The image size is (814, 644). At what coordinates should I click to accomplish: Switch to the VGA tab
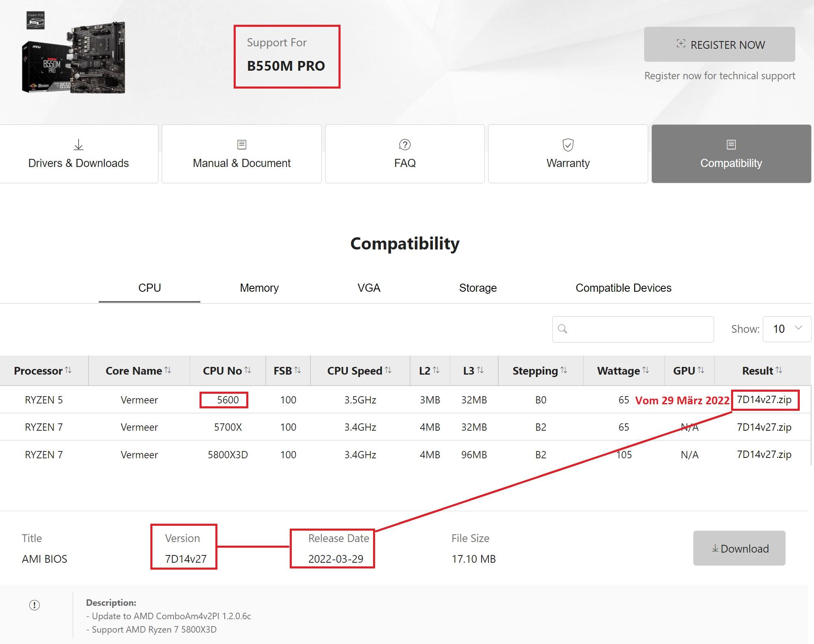click(369, 288)
